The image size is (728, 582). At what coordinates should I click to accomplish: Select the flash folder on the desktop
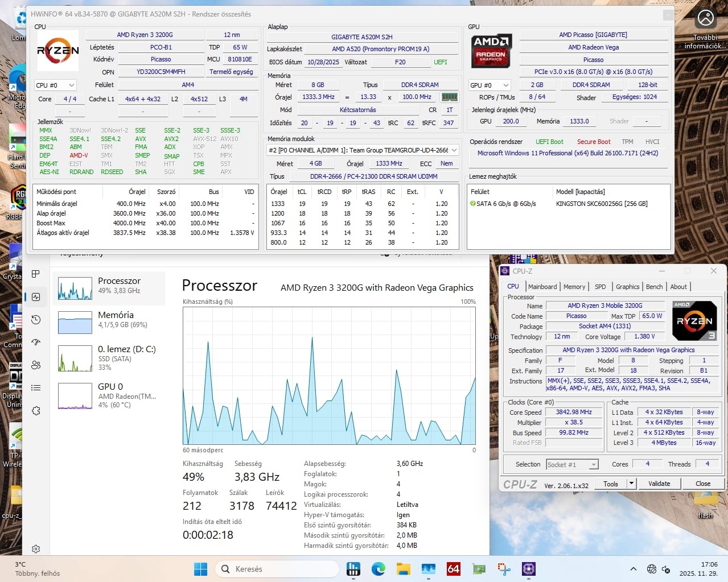(x=706, y=503)
